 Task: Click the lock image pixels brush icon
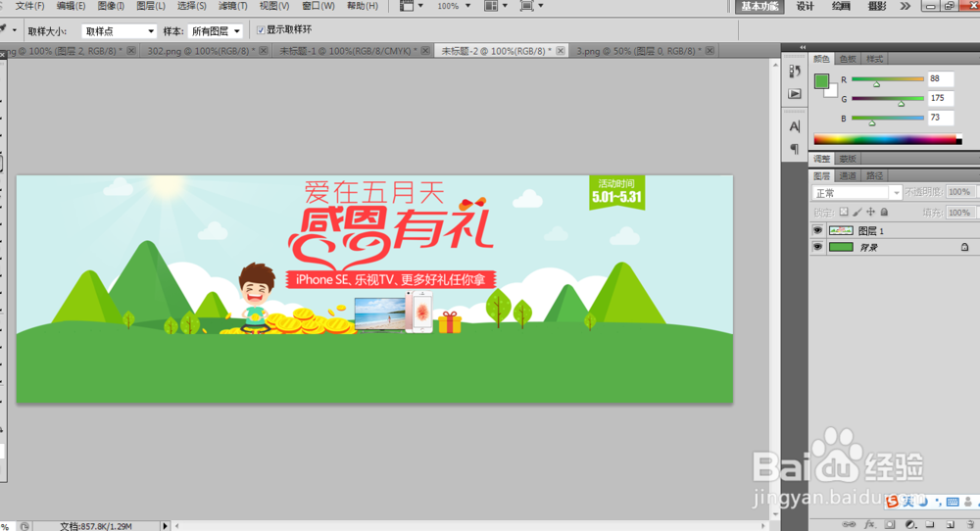tap(857, 212)
